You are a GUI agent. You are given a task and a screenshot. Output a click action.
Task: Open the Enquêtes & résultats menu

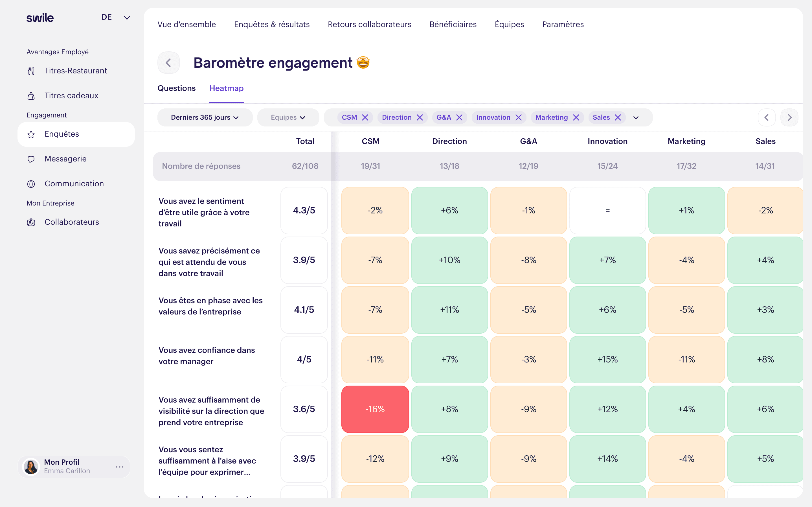point(271,24)
